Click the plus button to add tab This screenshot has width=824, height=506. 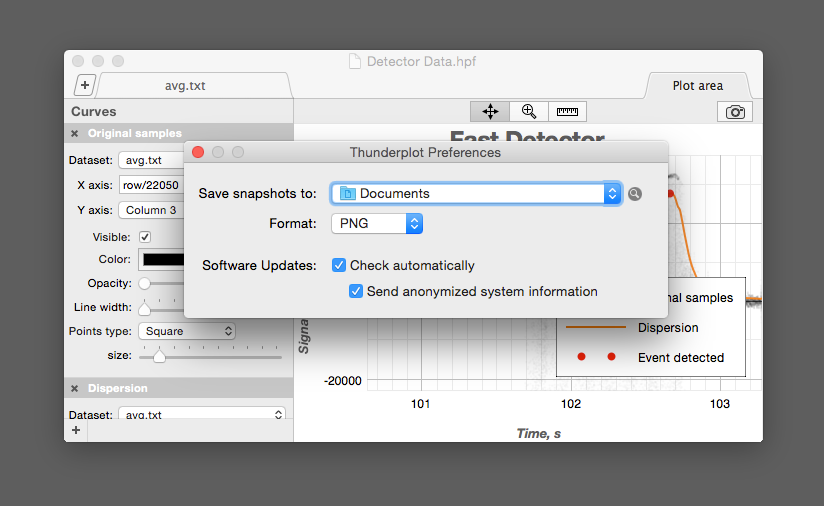click(x=85, y=86)
